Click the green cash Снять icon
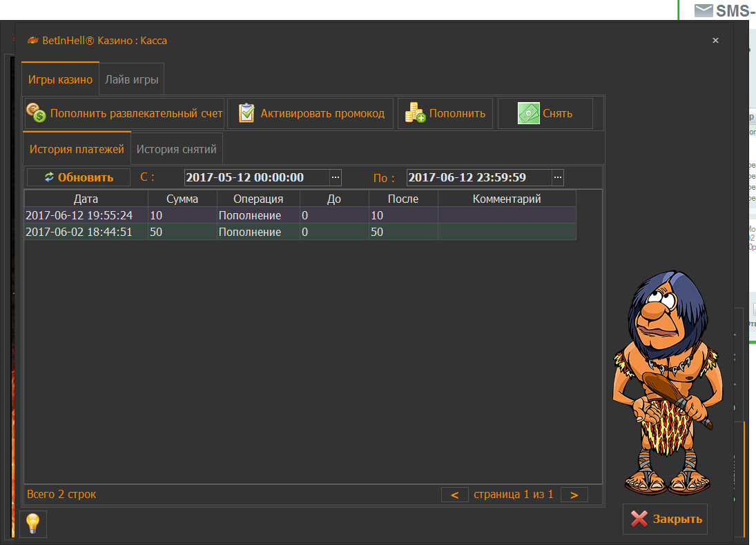The width and height of the screenshot is (756, 545). (x=529, y=113)
